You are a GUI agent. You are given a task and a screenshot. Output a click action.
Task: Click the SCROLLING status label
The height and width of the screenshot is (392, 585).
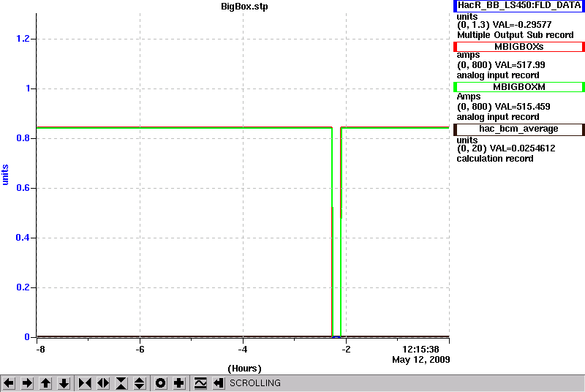(254, 383)
